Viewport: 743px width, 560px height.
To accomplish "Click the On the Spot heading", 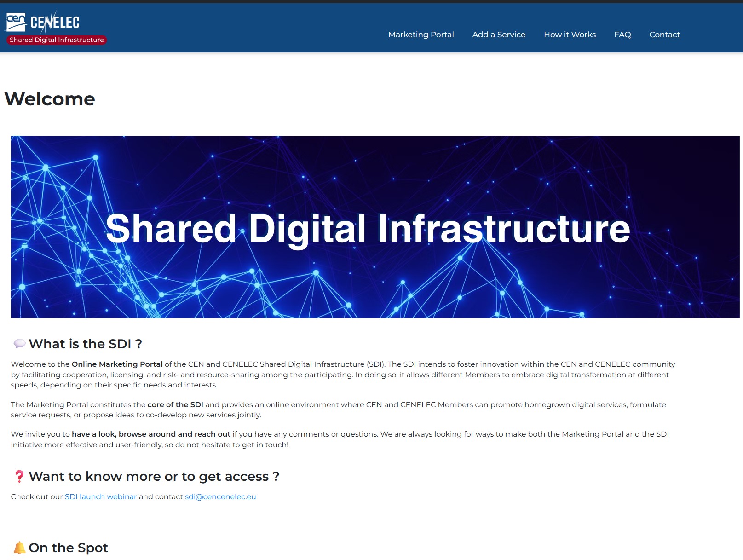I will coord(68,548).
